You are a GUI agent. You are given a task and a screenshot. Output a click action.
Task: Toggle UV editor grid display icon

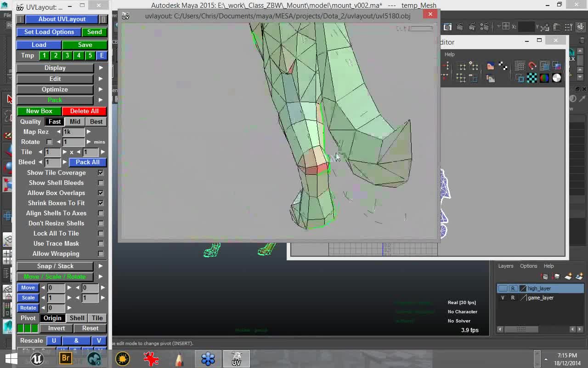point(520,66)
